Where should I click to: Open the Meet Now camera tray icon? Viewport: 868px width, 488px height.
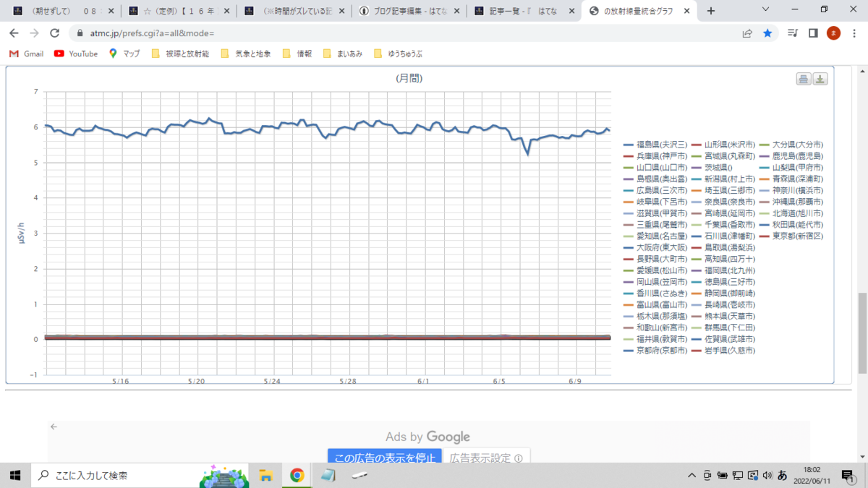tap(707, 476)
